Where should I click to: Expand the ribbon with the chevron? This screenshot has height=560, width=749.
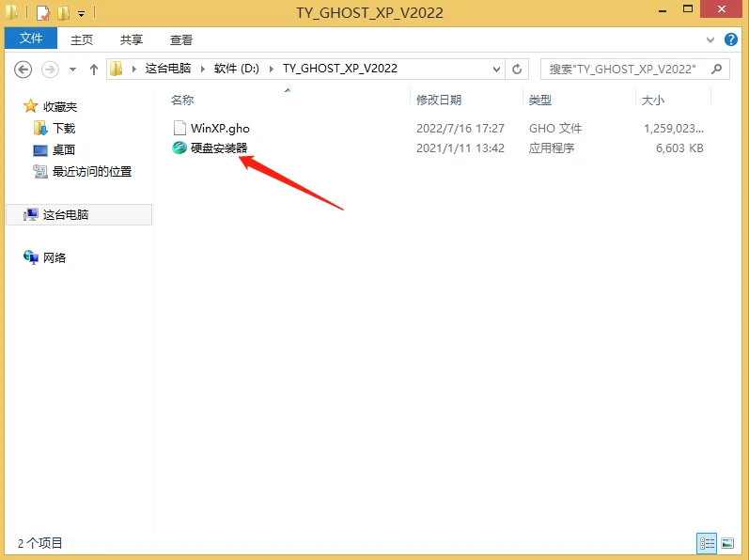tap(710, 40)
